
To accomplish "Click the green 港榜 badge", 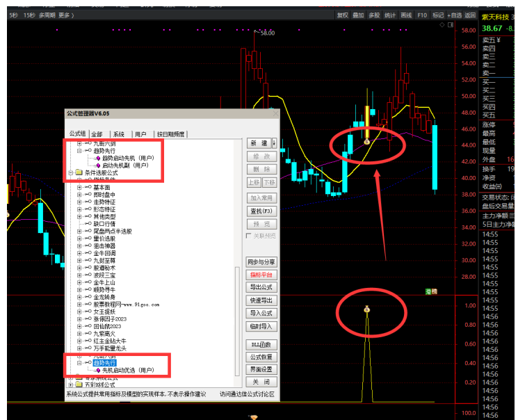I will click(x=431, y=291).
